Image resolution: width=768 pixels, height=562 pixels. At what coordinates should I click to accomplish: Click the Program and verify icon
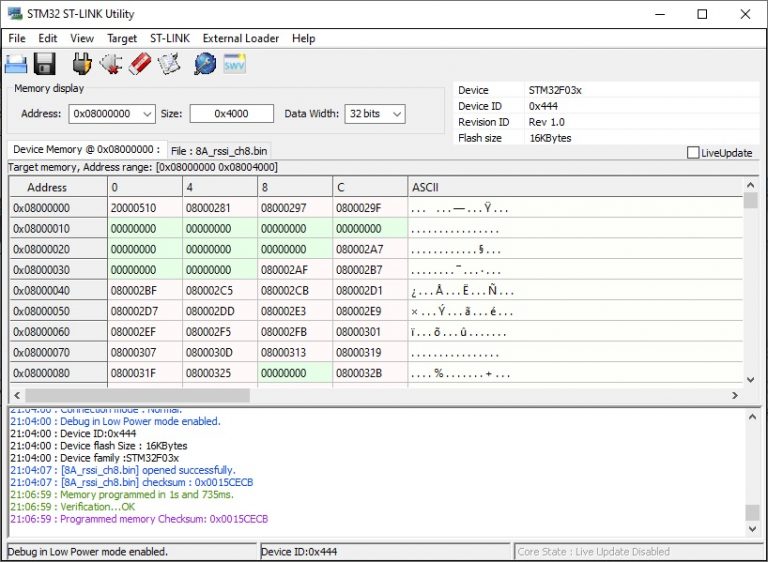[x=169, y=64]
